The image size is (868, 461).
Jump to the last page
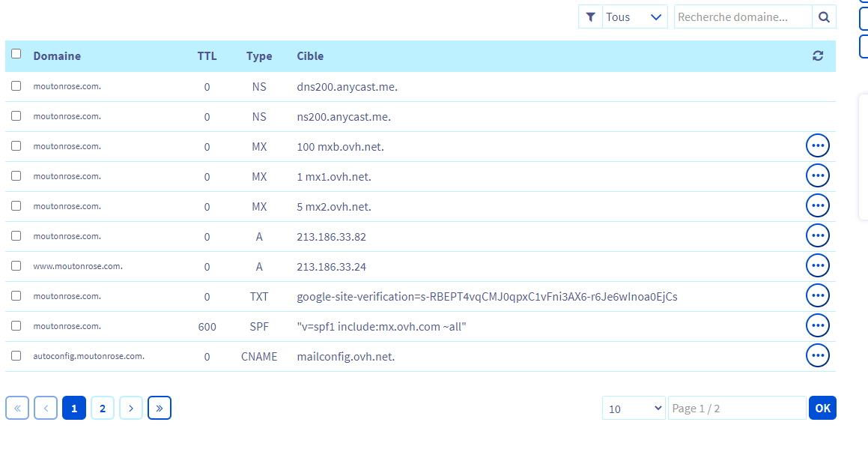coord(160,408)
